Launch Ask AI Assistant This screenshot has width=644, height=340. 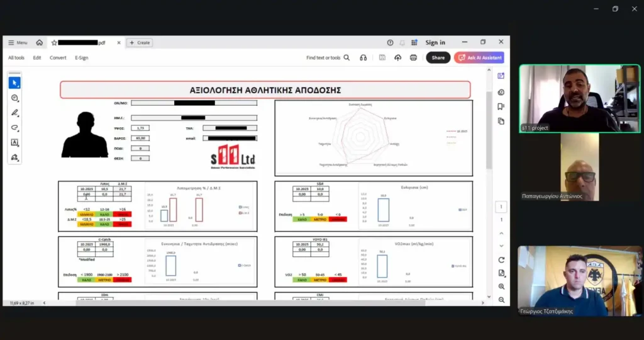[x=479, y=58]
